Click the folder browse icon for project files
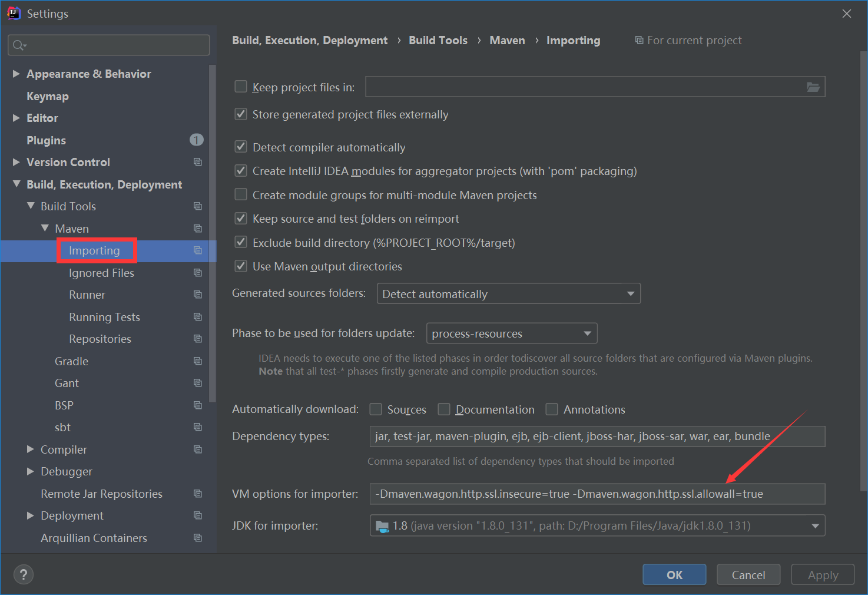The height and width of the screenshot is (595, 868). click(x=813, y=87)
